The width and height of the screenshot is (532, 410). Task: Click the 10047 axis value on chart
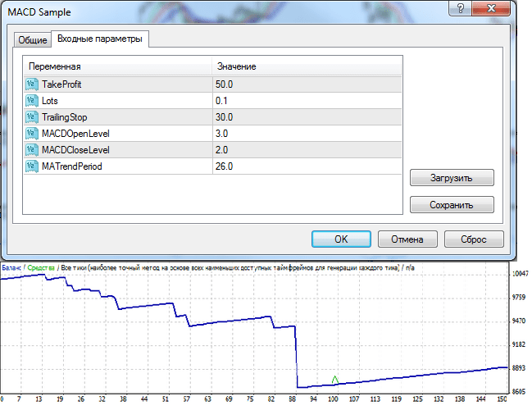pos(521,274)
